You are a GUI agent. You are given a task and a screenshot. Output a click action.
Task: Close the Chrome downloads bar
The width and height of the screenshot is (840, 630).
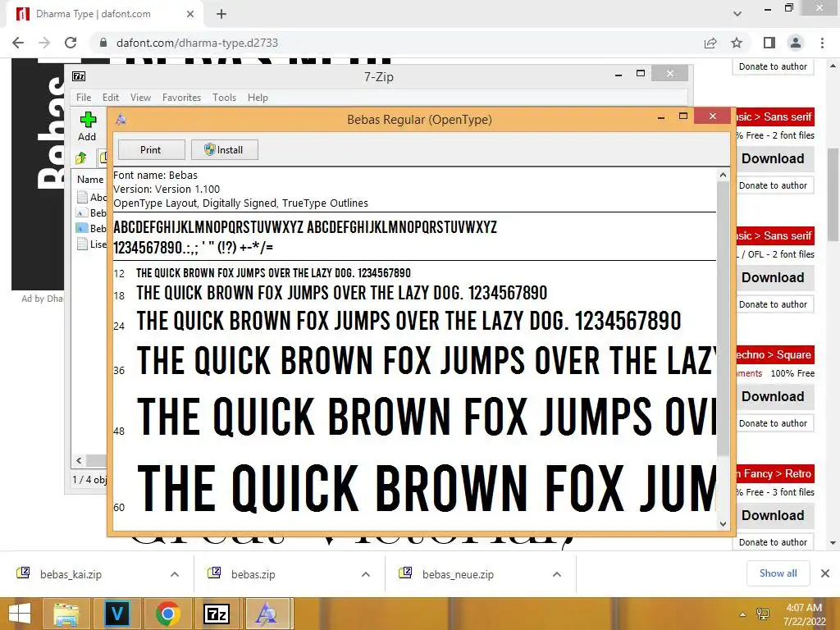tap(825, 573)
